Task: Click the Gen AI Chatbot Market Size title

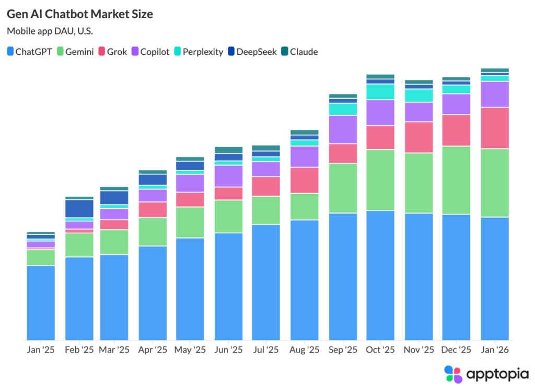Action: 80,14
